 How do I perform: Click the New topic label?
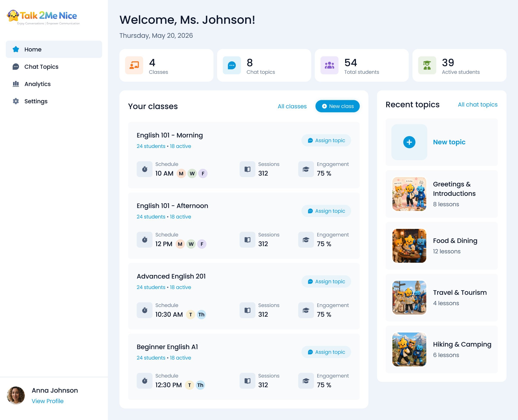pyautogui.click(x=449, y=142)
